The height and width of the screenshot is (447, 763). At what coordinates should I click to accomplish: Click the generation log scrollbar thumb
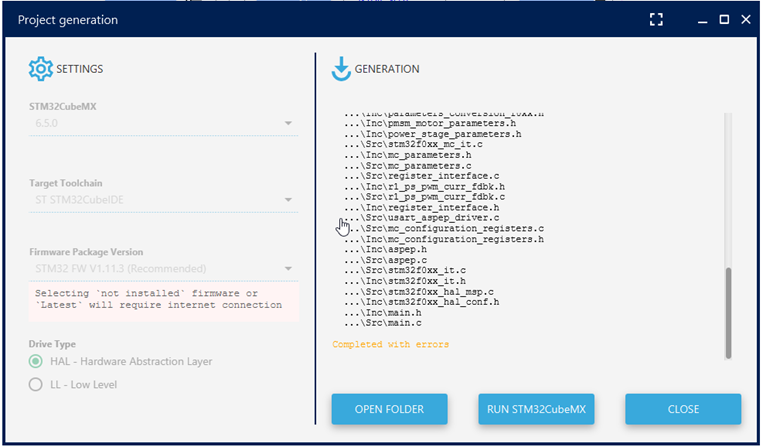[x=728, y=313]
